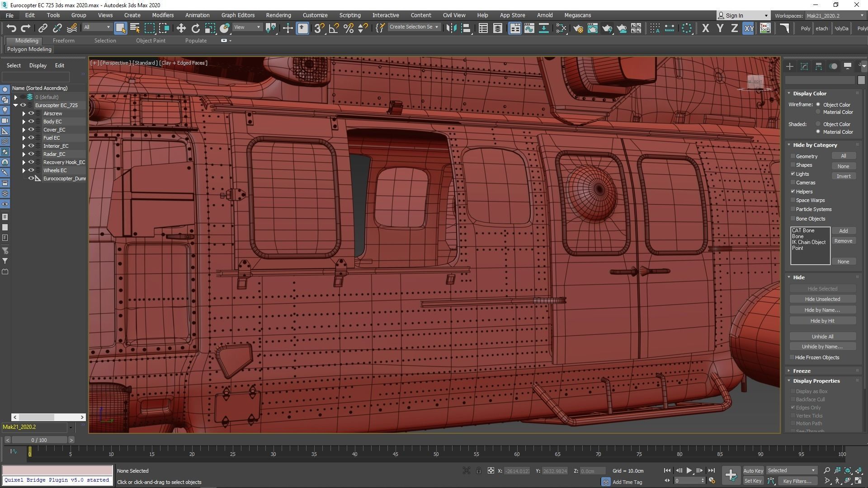Expand the Freeze rollout
This screenshot has width=868, height=488.
pyautogui.click(x=802, y=371)
